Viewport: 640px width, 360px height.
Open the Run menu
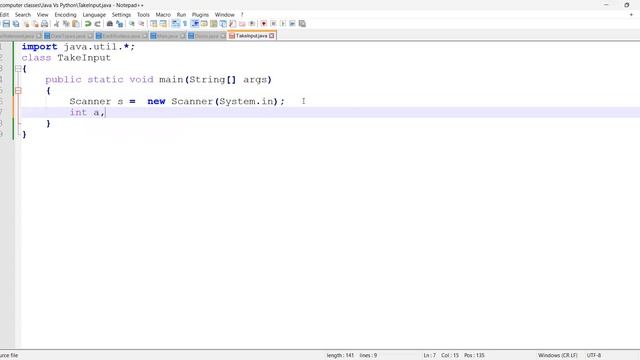click(181, 15)
